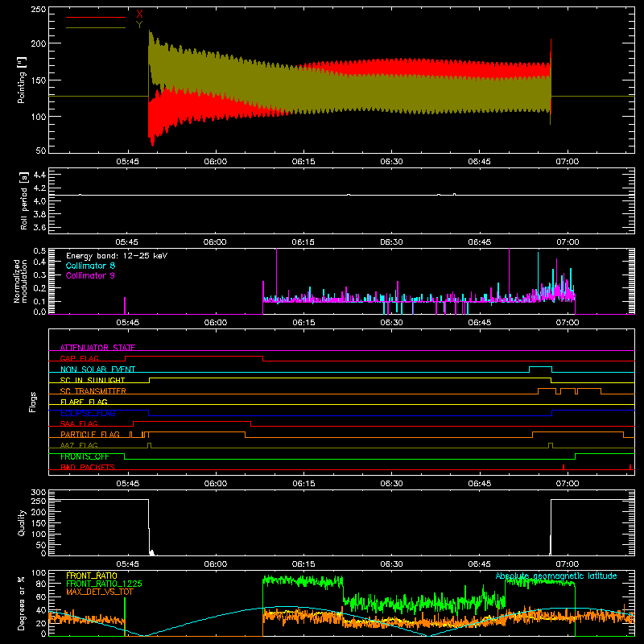
Task: Select 'Energy band: 12-25 keV' annotation
Action: [117, 256]
